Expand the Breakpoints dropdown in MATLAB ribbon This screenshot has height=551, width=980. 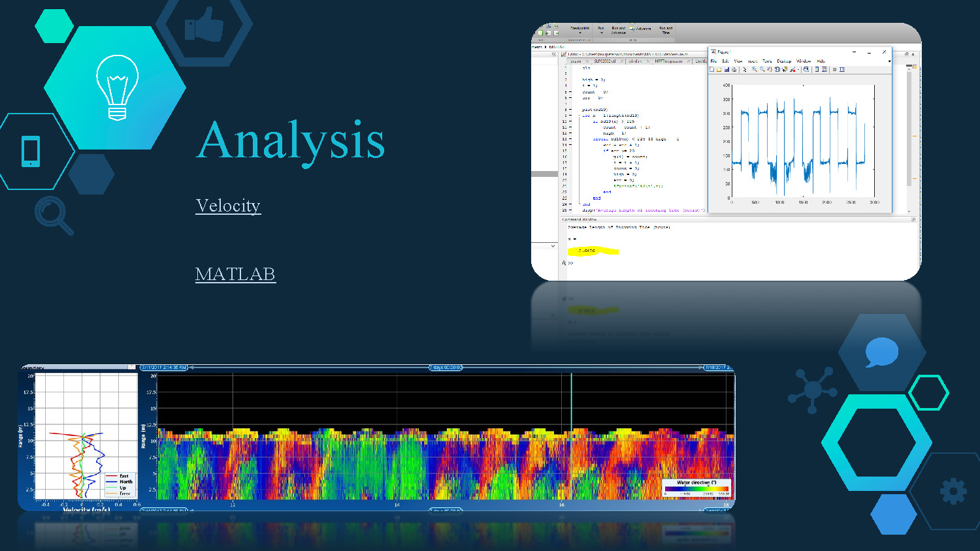[x=580, y=33]
